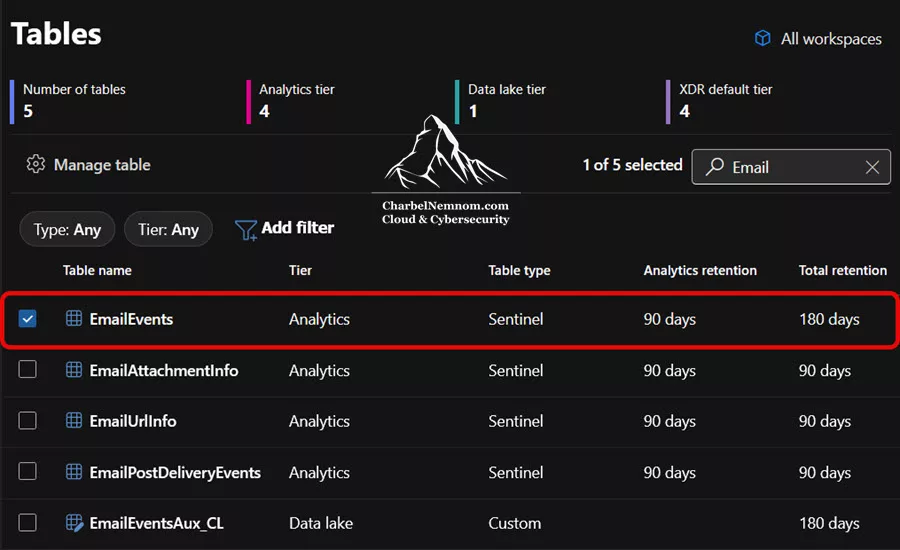
Task: Click the All workspaces cube icon
Action: pyautogui.click(x=762, y=38)
